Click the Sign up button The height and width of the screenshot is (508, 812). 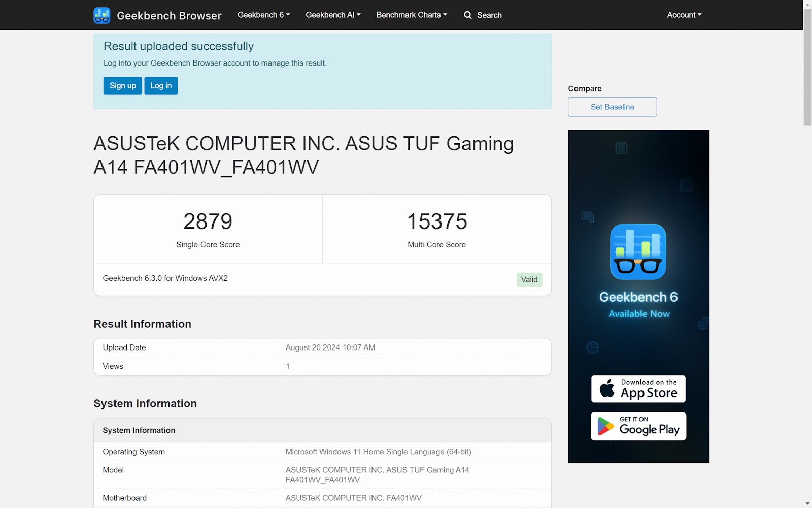123,86
